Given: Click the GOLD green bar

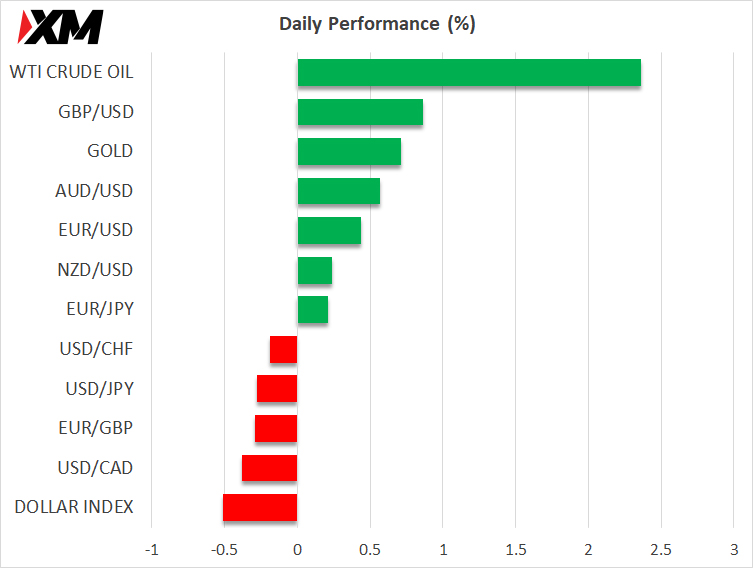Looking at the screenshot, I should pos(349,151).
